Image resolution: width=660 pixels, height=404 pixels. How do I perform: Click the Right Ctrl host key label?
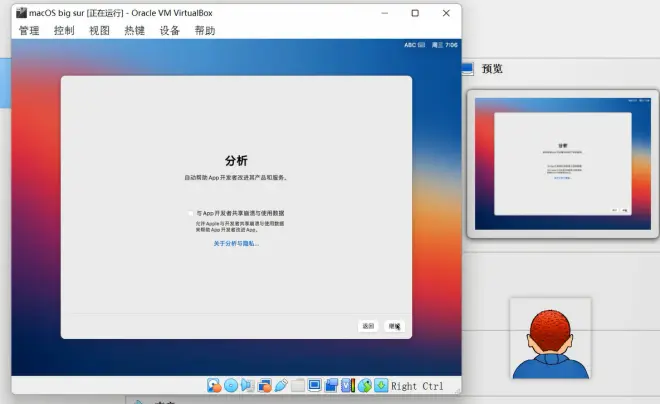417,386
